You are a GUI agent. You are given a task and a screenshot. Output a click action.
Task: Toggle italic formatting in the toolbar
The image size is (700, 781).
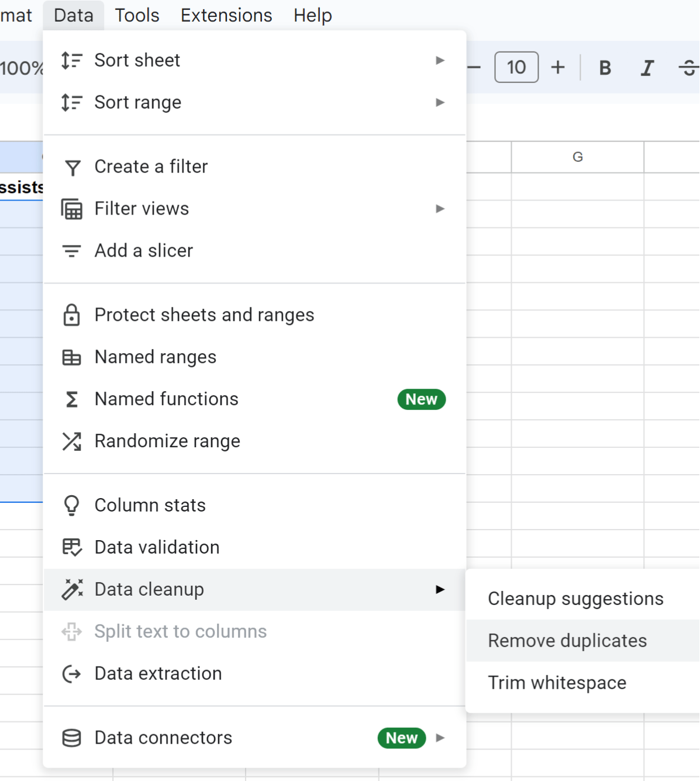pos(647,68)
